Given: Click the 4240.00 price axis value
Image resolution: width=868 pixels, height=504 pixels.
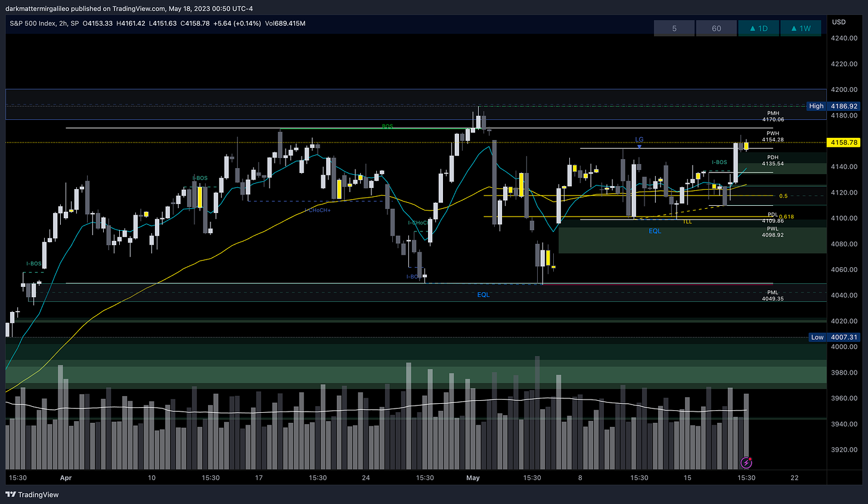Looking at the screenshot, I should tap(844, 38).
